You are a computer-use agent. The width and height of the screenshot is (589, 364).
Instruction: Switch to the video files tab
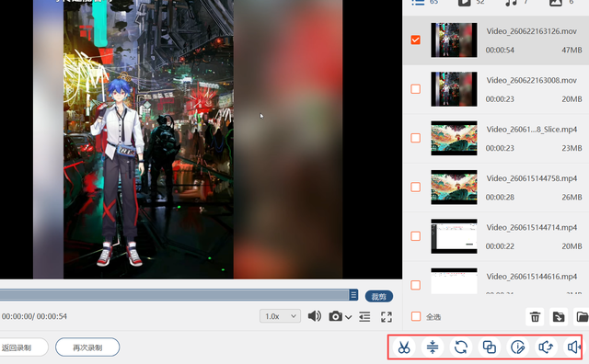[464, 2]
